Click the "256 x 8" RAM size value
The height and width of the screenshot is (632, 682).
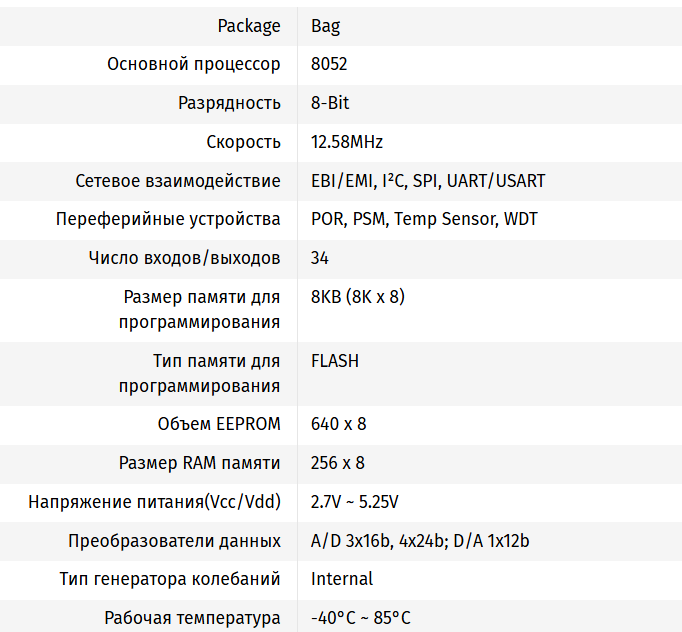click(x=338, y=463)
